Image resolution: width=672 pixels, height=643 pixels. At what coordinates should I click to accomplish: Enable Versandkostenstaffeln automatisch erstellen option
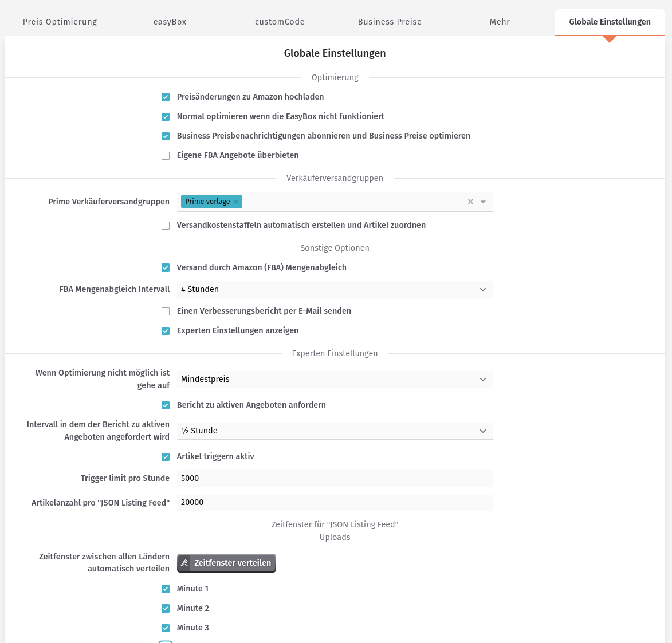point(166,226)
